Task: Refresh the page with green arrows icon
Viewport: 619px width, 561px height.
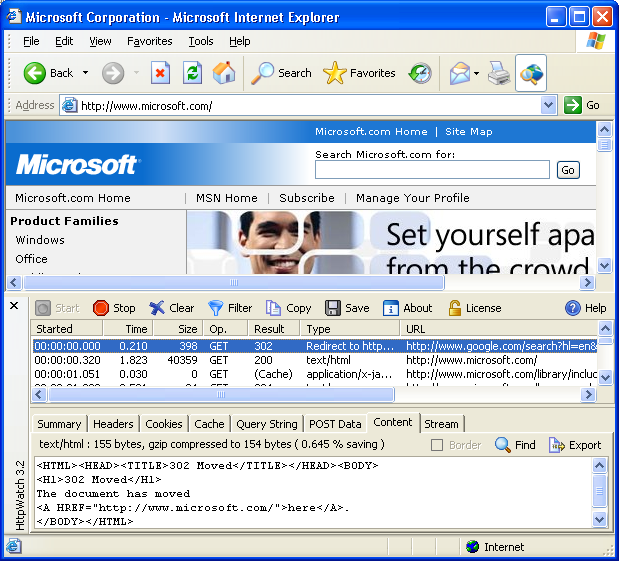Action: (x=193, y=73)
